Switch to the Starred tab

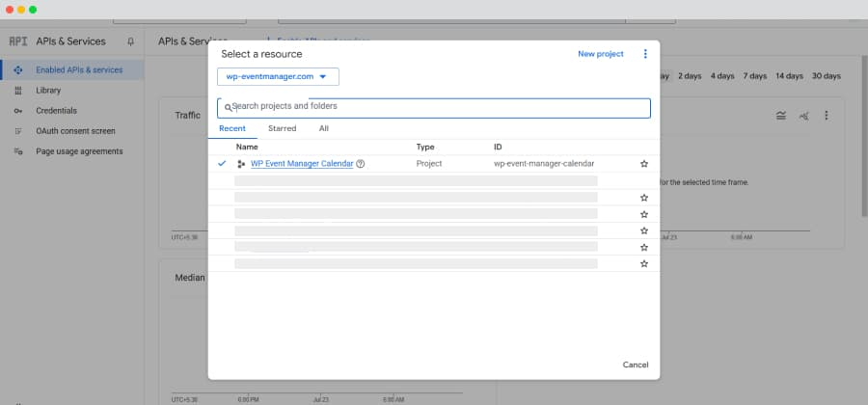coord(283,128)
